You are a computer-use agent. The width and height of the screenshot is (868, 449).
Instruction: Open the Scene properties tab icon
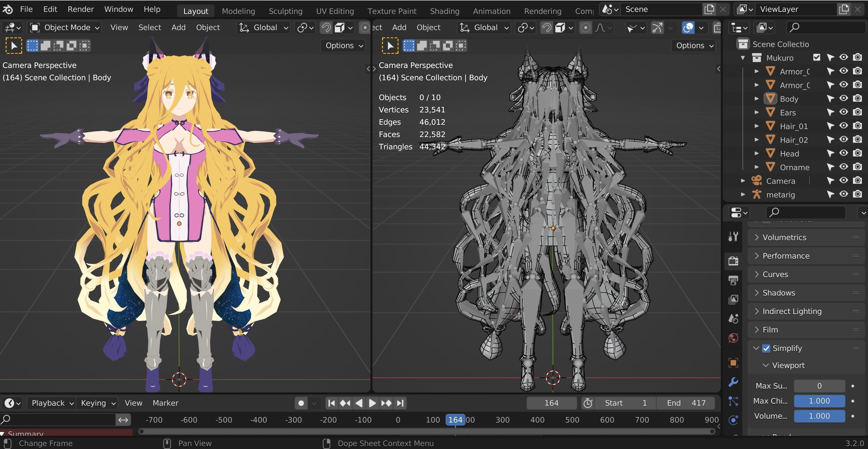pyautogui.click(x=733, y=318)
